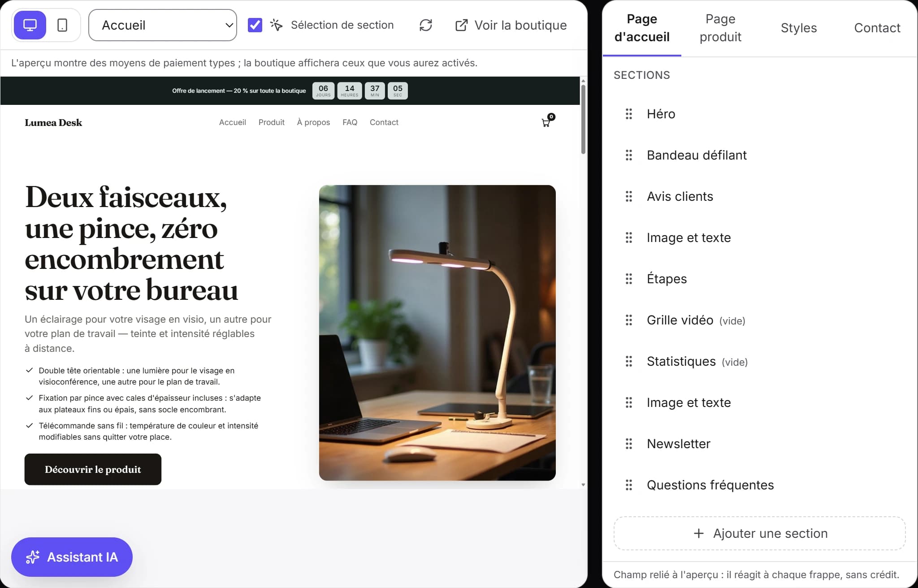This screenshot has width=918, height=588.
Task: Click the Offre de lancement banner text
Action: (239, 91)
